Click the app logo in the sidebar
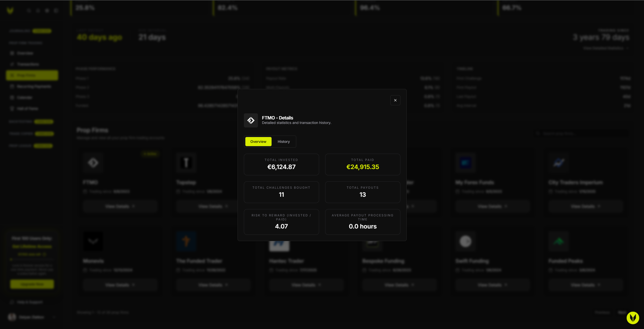Viewport: 644px width, 329px height. 10,11
